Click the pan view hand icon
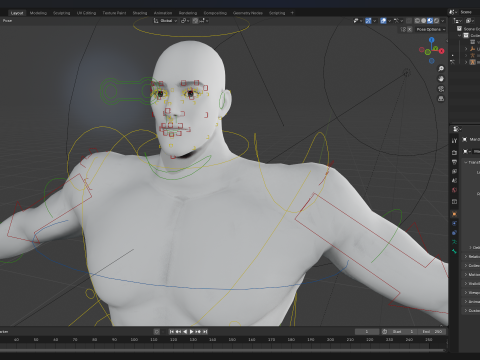 point(441,79)
